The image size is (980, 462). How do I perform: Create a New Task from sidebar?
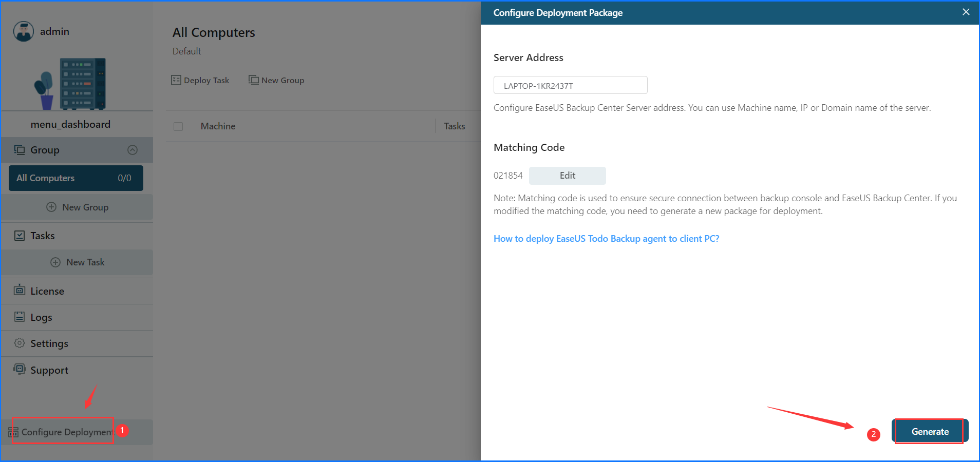point(78,262)
